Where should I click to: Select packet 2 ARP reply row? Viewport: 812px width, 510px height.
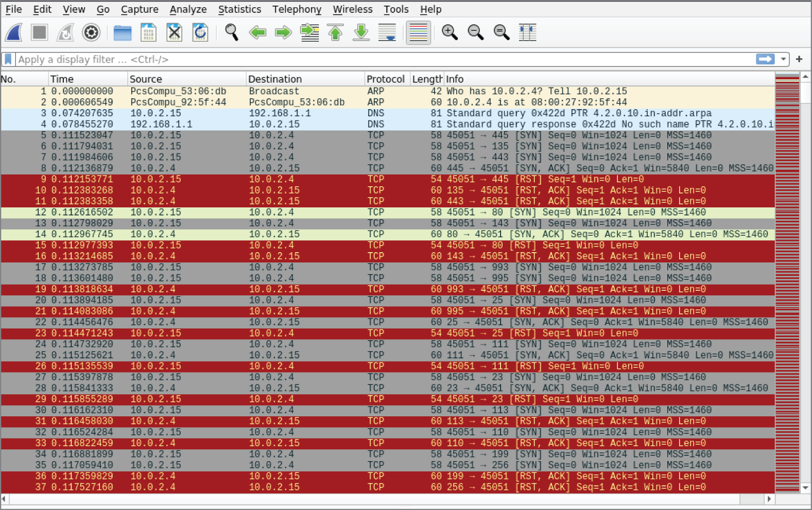pos(387,102)
